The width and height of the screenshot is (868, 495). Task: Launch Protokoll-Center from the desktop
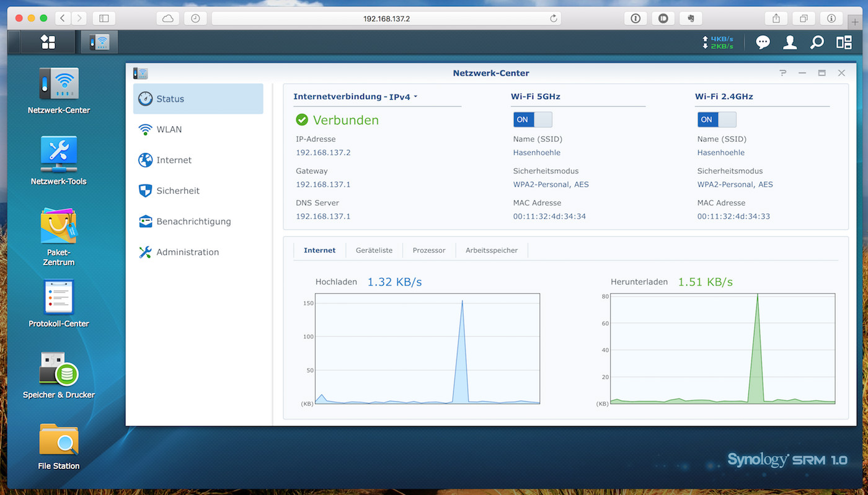59,297
